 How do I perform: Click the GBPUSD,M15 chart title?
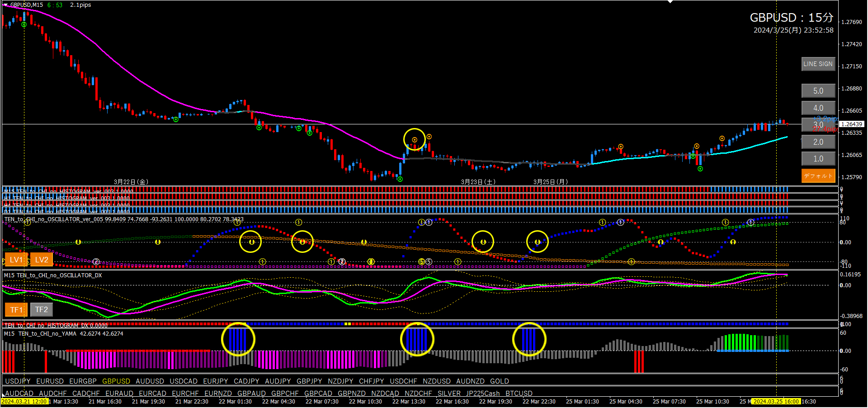coord(27,5)
